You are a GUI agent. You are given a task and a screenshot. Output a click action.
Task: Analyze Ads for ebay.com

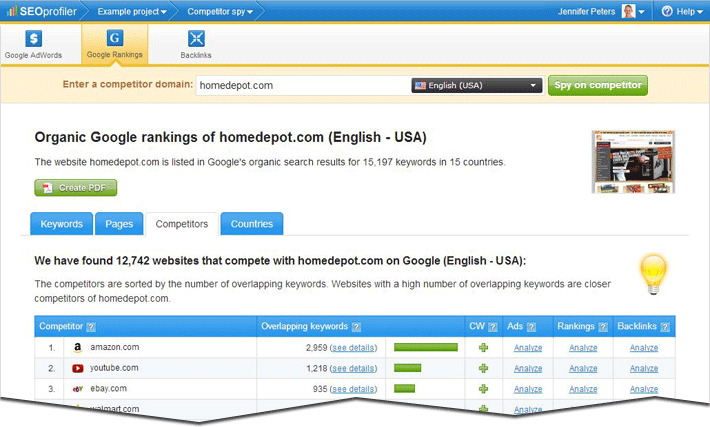[x=528, y=389]
